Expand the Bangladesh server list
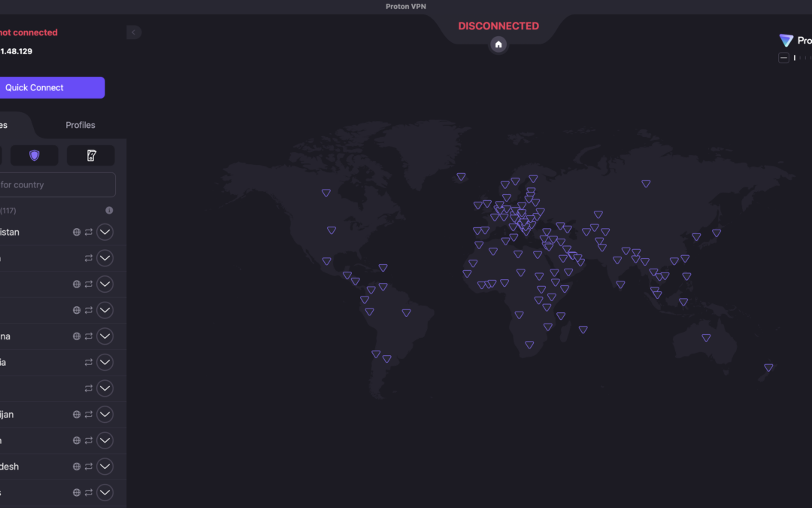 (x=105, y=466)
